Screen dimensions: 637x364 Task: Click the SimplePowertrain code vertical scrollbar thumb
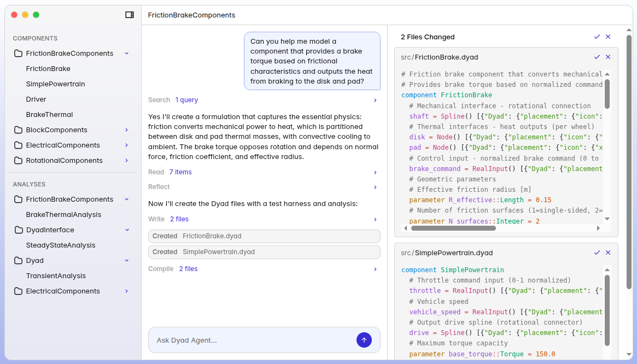(x=607, y=310)
